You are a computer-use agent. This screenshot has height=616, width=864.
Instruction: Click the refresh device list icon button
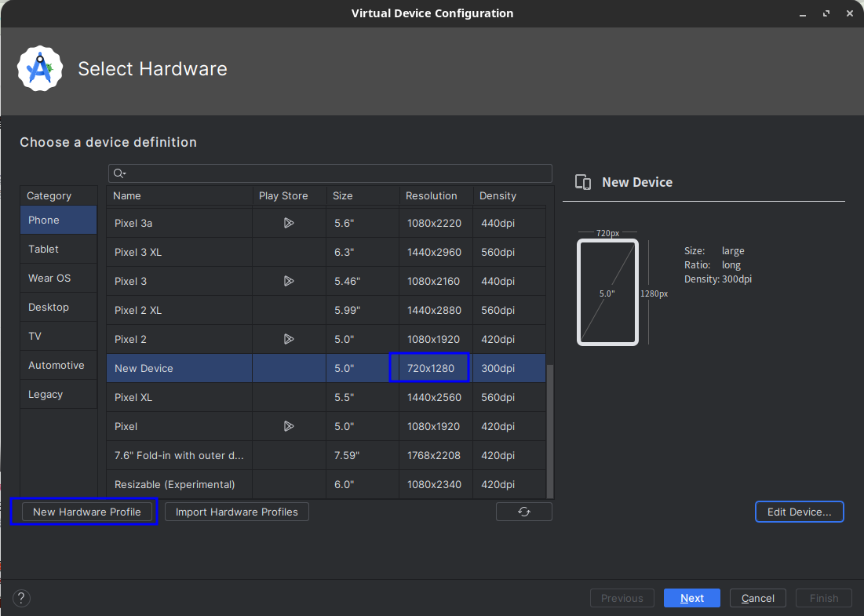(523, 512)
